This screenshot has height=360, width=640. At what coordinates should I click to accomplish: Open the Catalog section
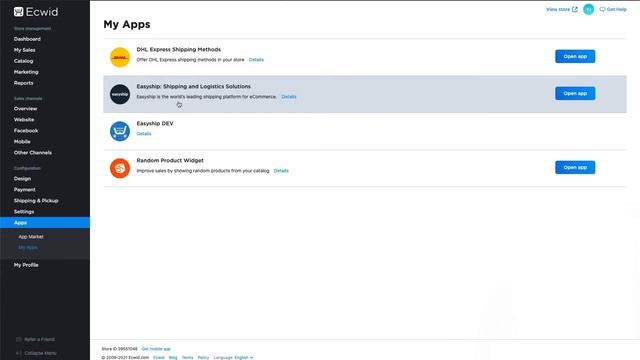[x=23, y=61]
